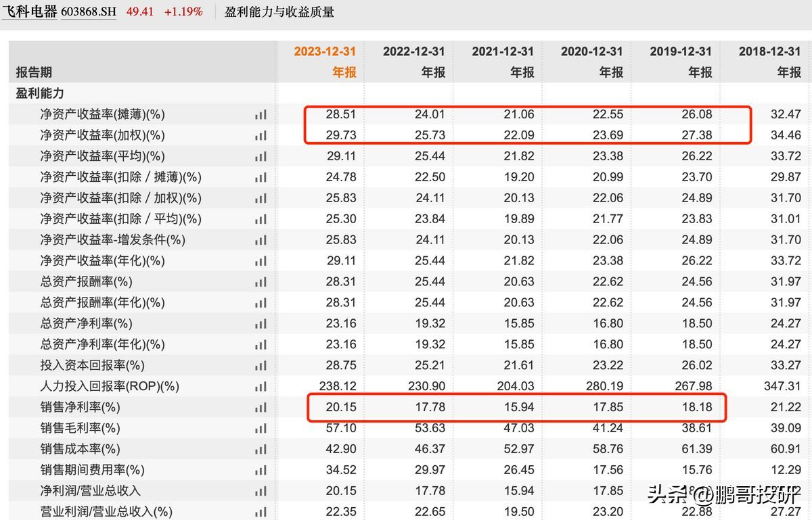Open the 盈利能力与收益质量 section title

[279, 12]
